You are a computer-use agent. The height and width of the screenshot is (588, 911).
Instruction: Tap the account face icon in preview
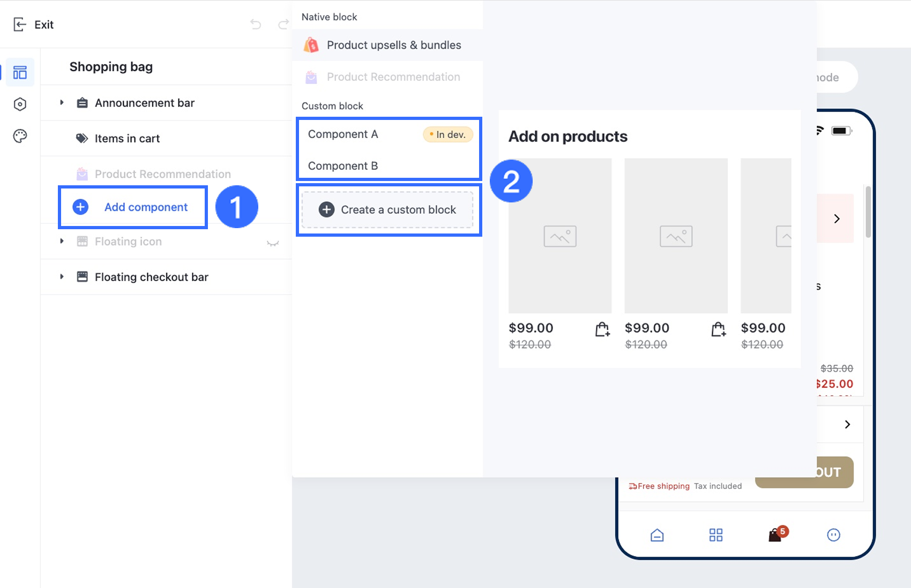click(834, 535)
